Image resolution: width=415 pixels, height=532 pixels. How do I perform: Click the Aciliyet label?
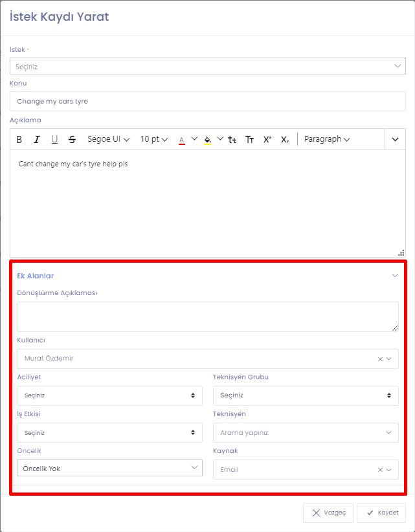click(x=29, y=377)
